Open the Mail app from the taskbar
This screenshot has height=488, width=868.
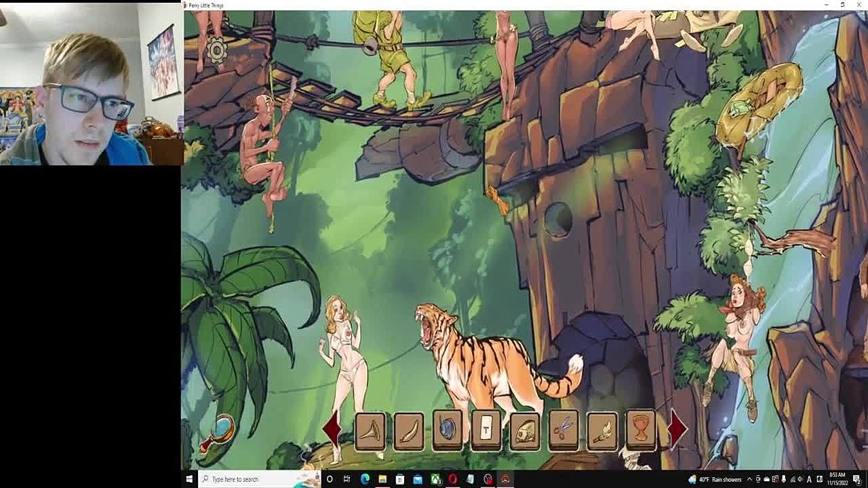coord(418,479)
